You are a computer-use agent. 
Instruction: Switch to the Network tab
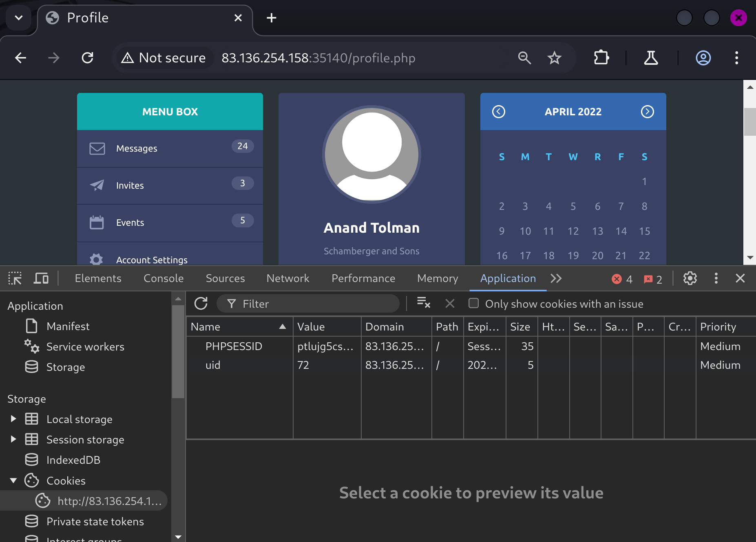pyautogui.click(x=287, y=278)
